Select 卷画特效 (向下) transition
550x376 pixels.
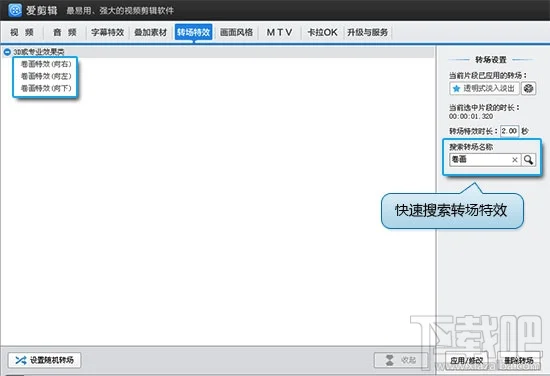pos(46,88)
